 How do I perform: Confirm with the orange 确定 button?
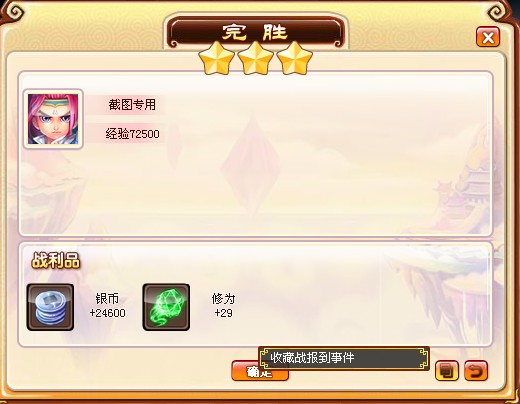[260, 371]
